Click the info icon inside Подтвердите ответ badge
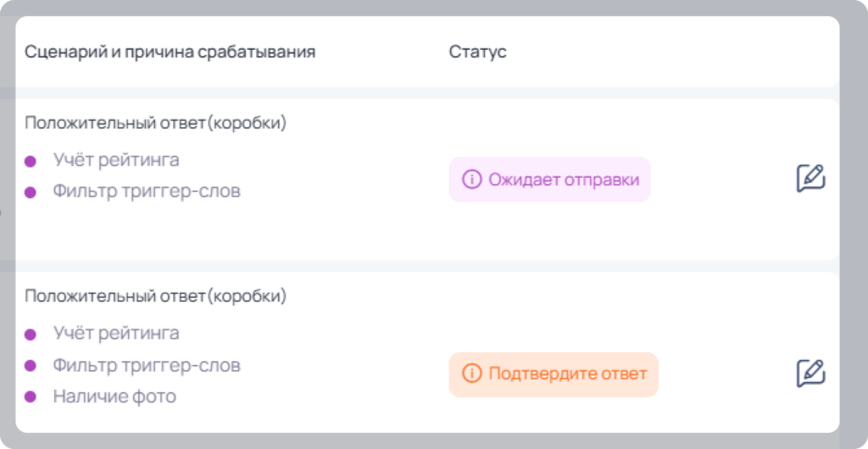The image size is (868, 449). pos(471,374)
